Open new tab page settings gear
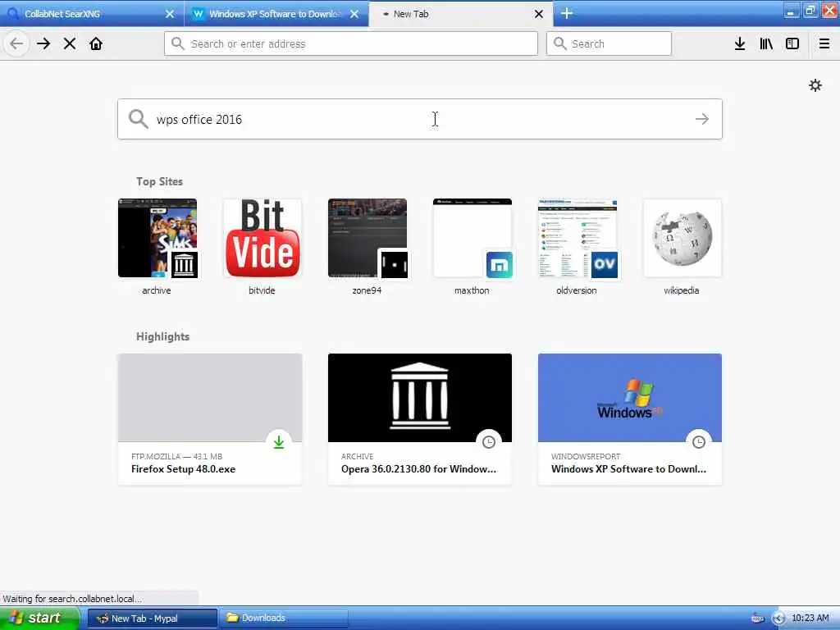This screenshot has height=630, width=840. click(x=815, y=85)
